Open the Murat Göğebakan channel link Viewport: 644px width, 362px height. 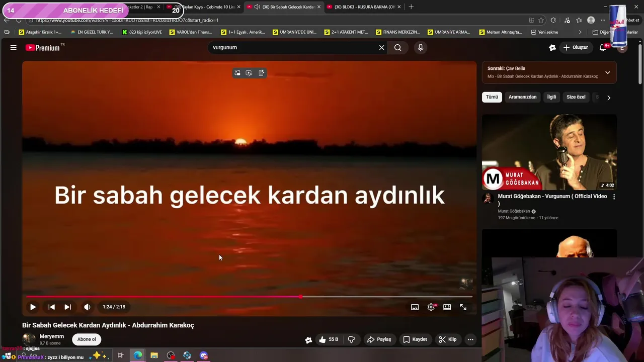click(x=514, y=211)
